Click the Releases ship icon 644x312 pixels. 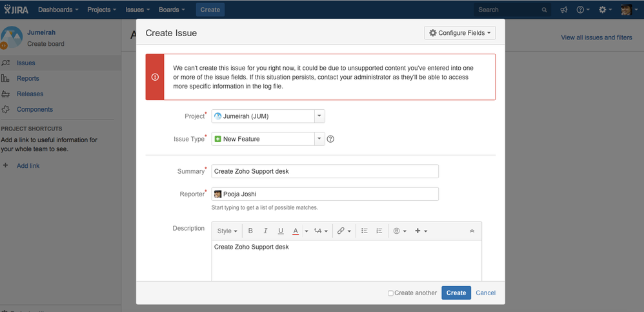click(x=6, y=94)
